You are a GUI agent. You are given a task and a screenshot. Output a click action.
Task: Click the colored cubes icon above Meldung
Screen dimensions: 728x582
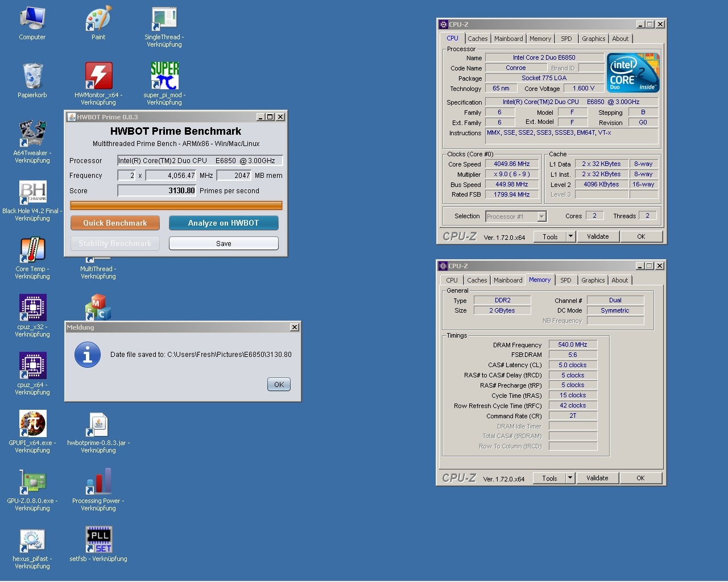(98, 307)
